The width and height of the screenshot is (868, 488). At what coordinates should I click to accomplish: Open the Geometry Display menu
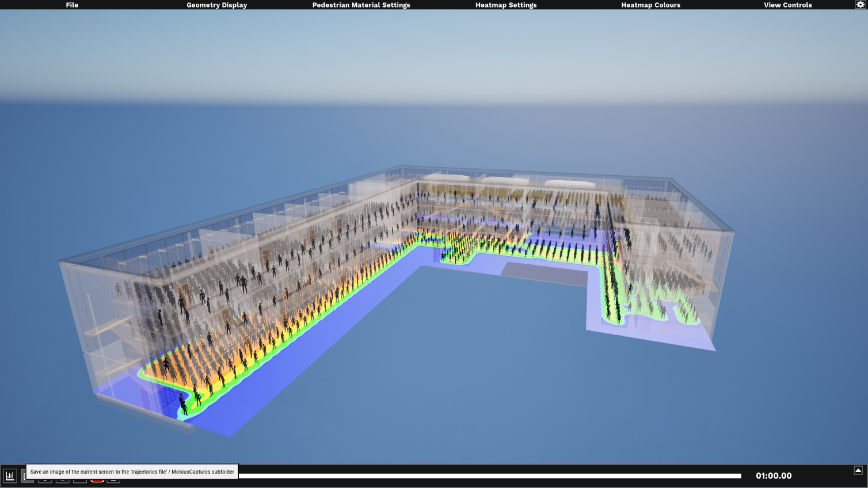coord(217,5)
